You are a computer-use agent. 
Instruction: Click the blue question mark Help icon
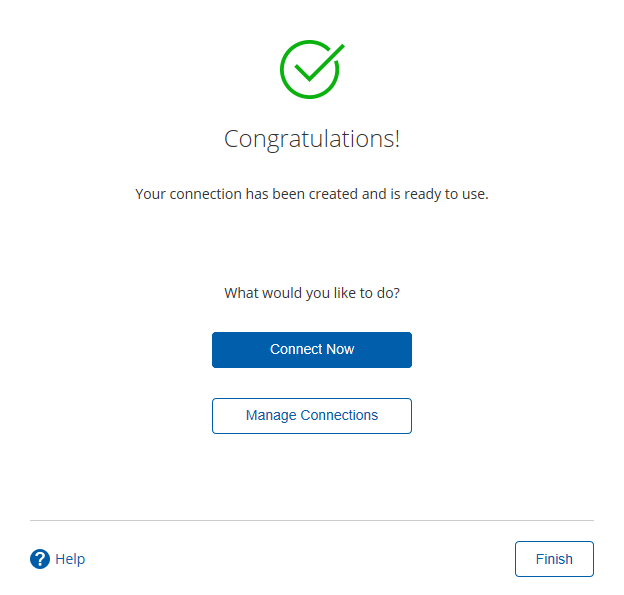(40, 559)
